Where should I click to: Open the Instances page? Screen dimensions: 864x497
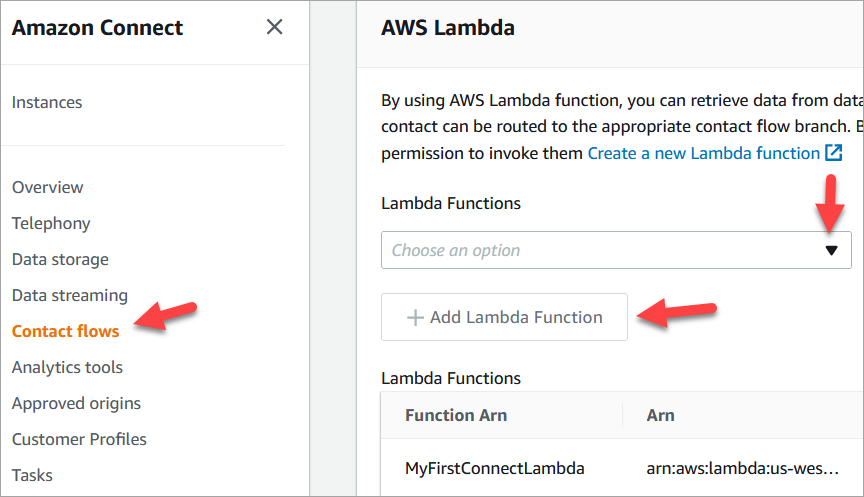point(47,102)
